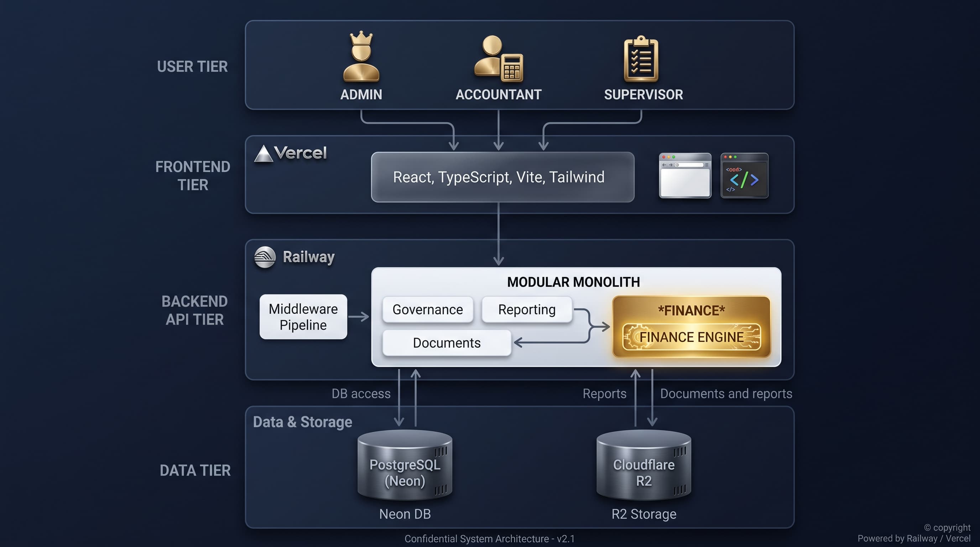Open the browser window icon
Screen dimensions: 980x547
pyautogui.click(x=685, y=175)
